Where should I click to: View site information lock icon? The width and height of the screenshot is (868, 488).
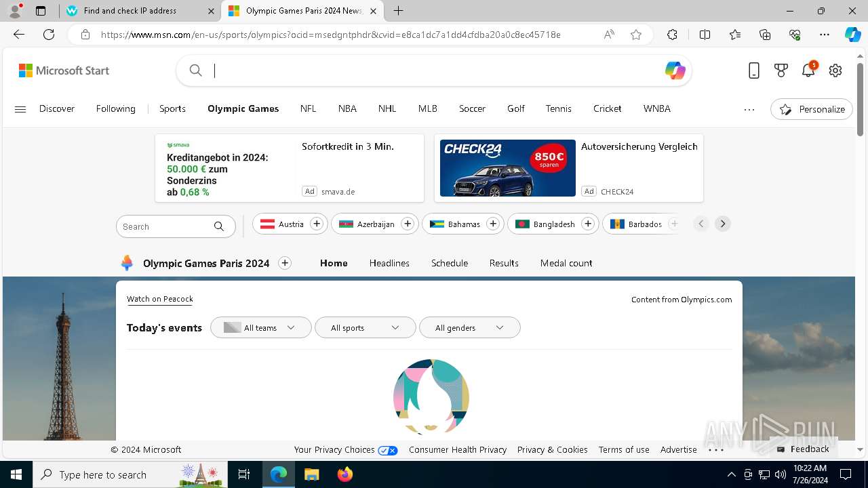point(85,35)
